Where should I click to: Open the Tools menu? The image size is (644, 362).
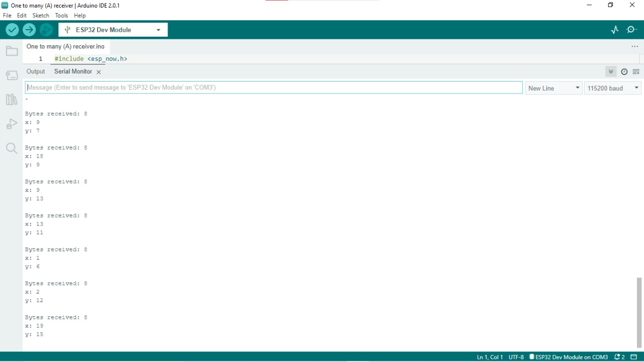tap(61, 15)
